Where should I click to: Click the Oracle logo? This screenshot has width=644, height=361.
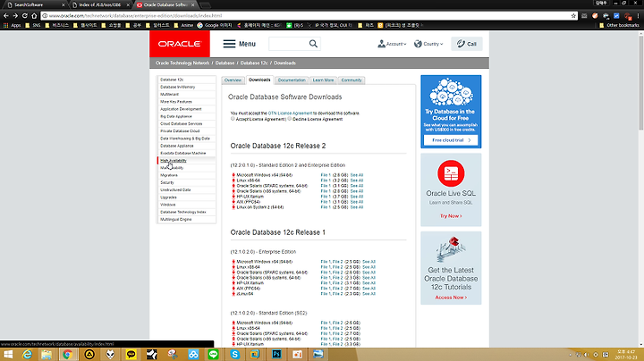click(180, 44)
